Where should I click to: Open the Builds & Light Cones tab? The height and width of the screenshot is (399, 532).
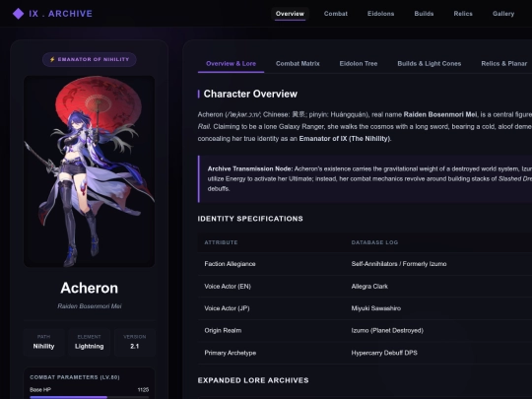pyautogui.click(x=430, y=64)
